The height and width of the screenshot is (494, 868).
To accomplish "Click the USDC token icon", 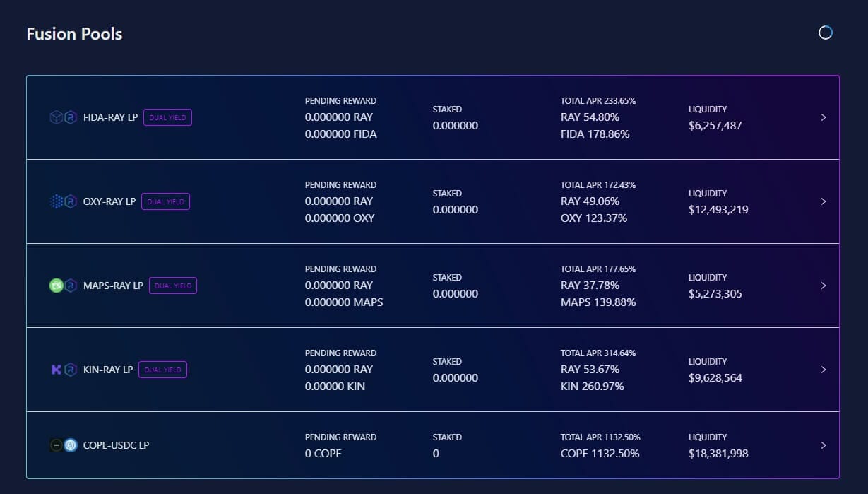I will (71, 445).
